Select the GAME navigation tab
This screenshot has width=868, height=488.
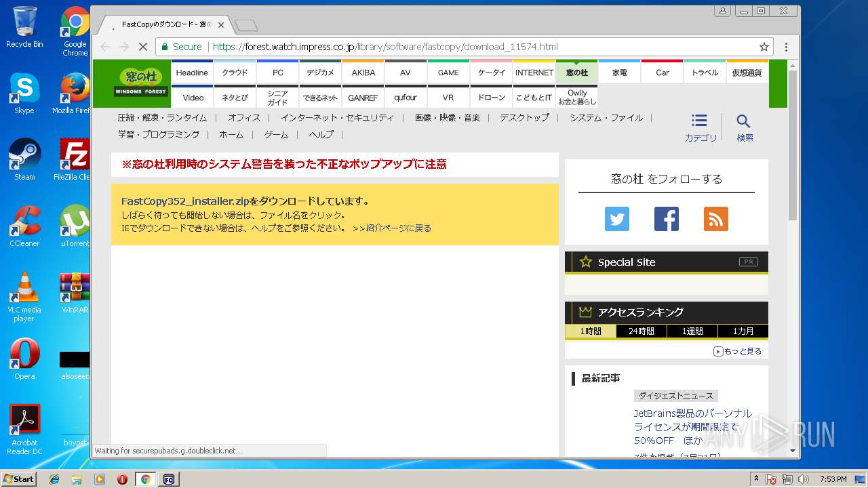448,72
